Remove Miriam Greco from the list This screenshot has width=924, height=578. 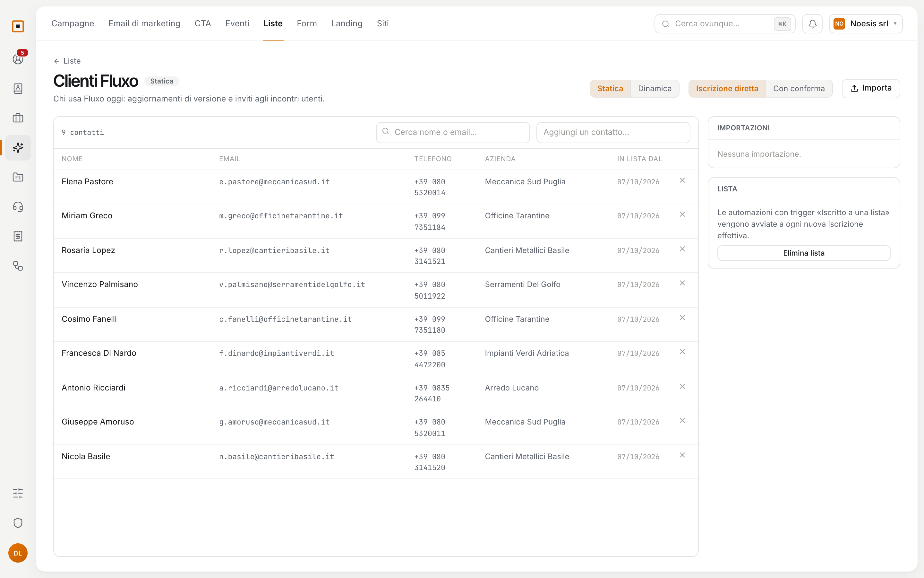(682, 215)
